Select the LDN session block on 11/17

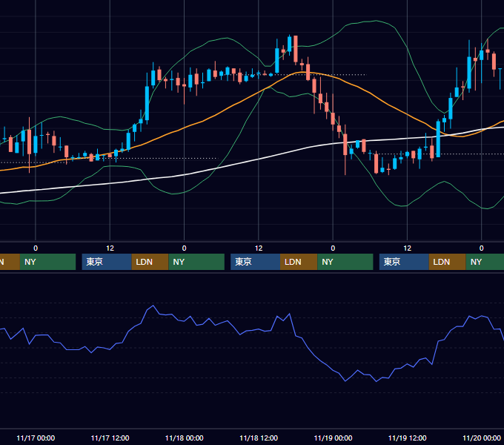coord(150,262)
